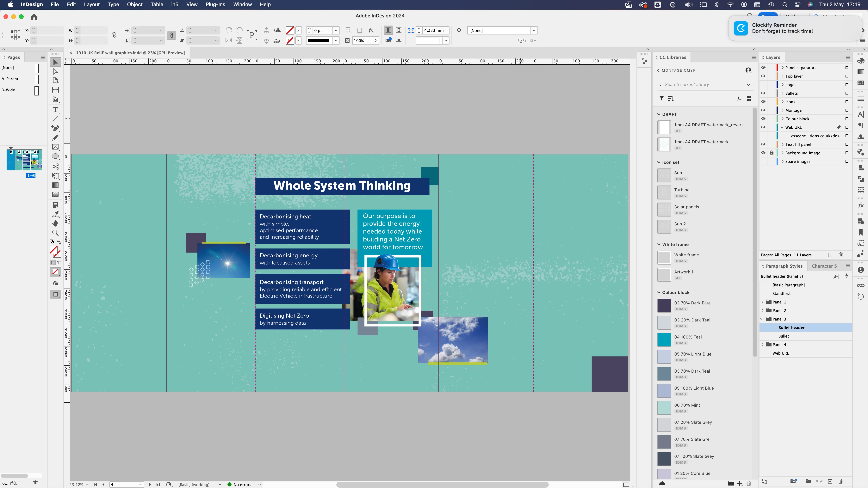This screenshot has width=868, height=488.
Task: Go back to Montage CMYK libraries list
Action: coord(658,70)
